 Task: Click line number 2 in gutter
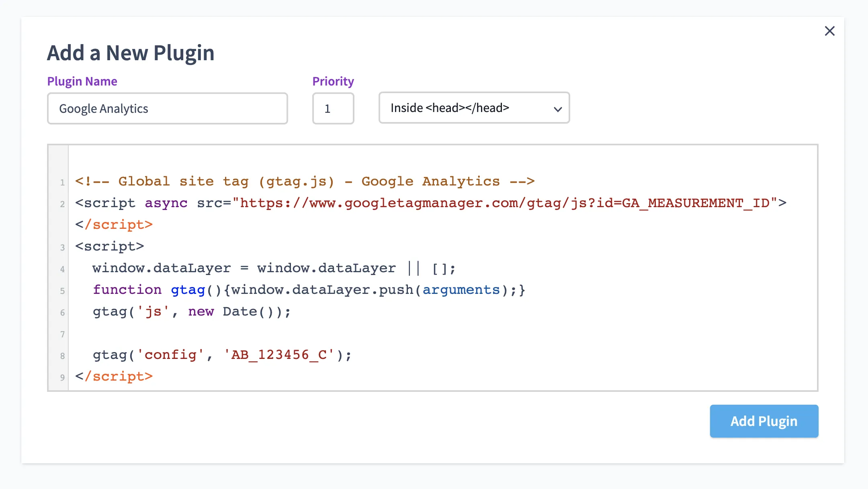click(x=62, y=204)
